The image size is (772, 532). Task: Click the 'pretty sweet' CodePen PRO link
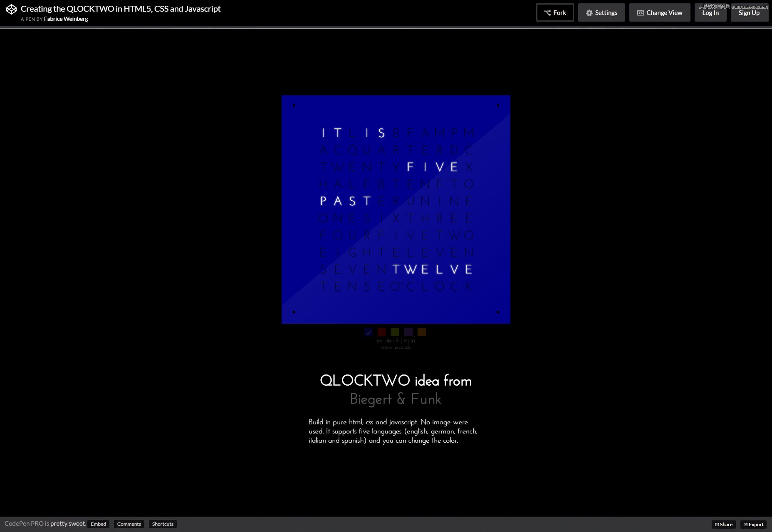(68, 524)
